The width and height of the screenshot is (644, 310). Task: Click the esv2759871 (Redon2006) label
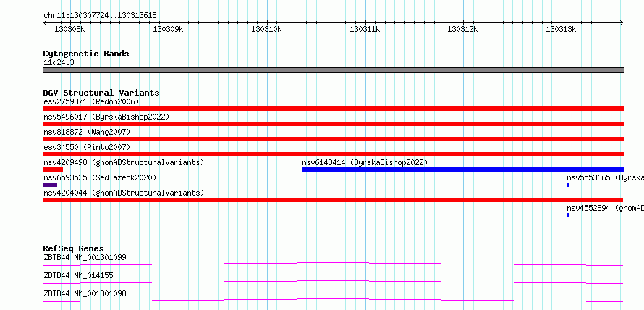tap(91, 101)
